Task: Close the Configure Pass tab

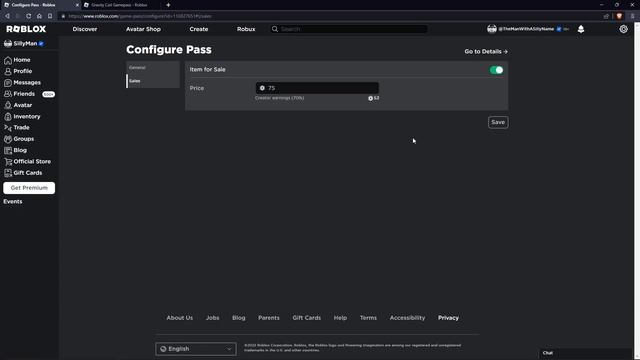Action: [77, 5]
